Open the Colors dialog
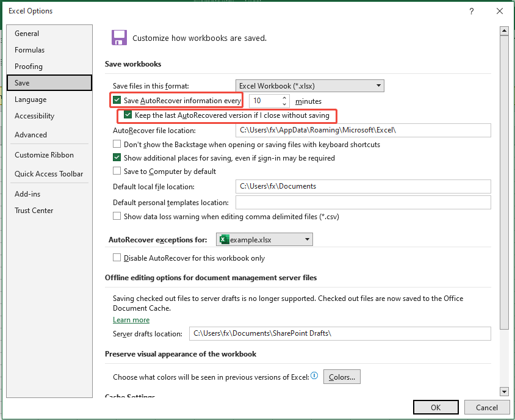Screen dimensions: 515x420 341,376
